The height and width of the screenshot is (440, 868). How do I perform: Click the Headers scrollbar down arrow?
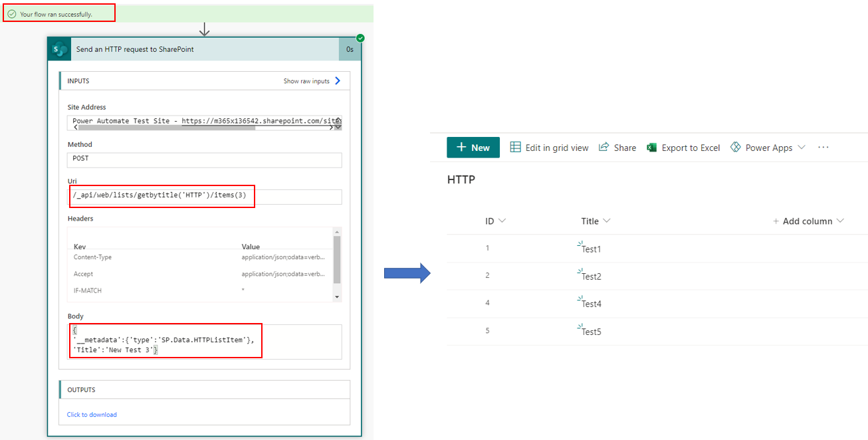pos(337,297)
